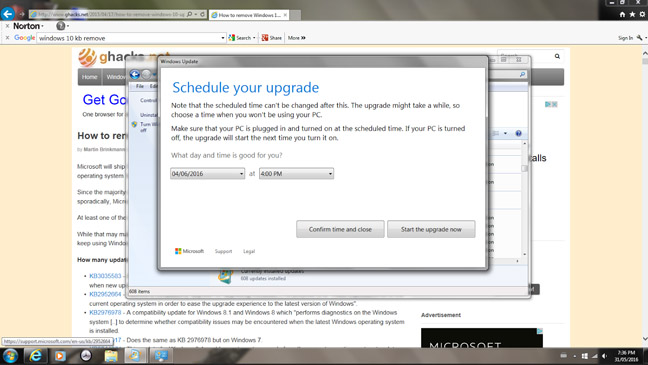Click the Google toolbar wrench settings icon
Image resolution: width=648 pixels, height=365 pixels.
tap(639, 38)
